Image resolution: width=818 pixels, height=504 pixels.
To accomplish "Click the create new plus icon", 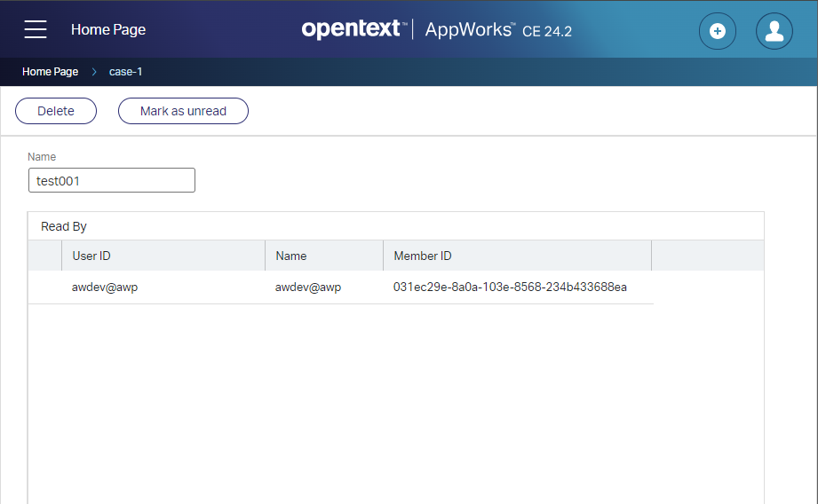I will click(718, 31).
